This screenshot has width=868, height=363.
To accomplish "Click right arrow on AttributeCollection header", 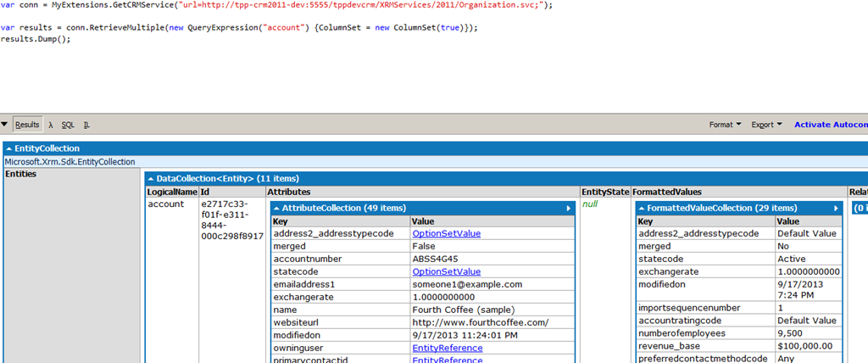I will (x=568, y=209).
